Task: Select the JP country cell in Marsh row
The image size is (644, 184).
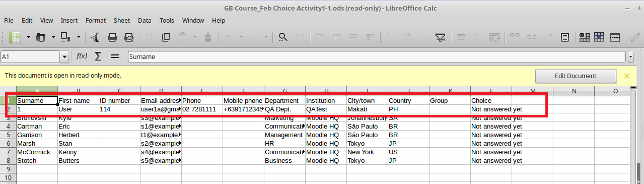Action: (408, 144)
